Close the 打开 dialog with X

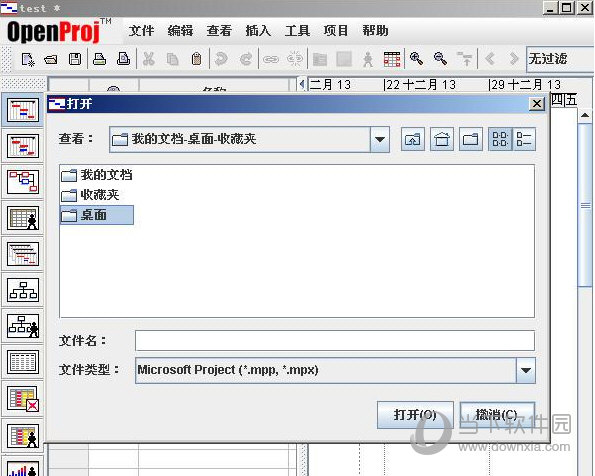pos(537,104)
